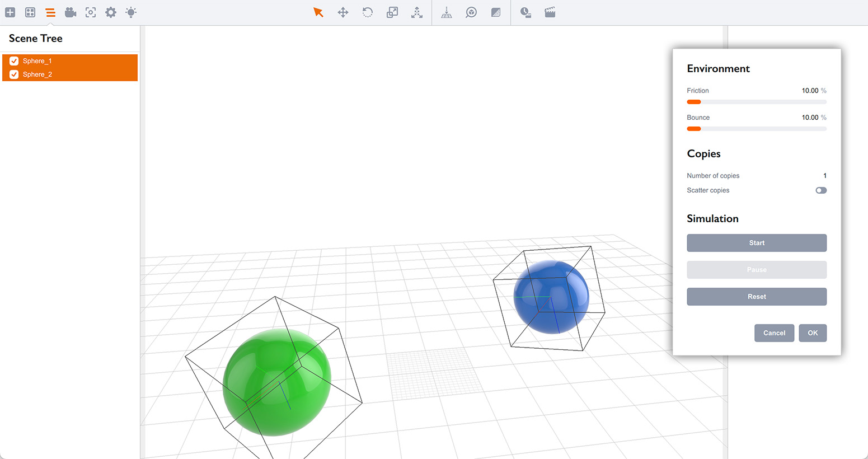The height and width of the screenshot is (459, 868).
Task: Activate the Scale tool
Action: pyautogui.click(x=392, y=12)
